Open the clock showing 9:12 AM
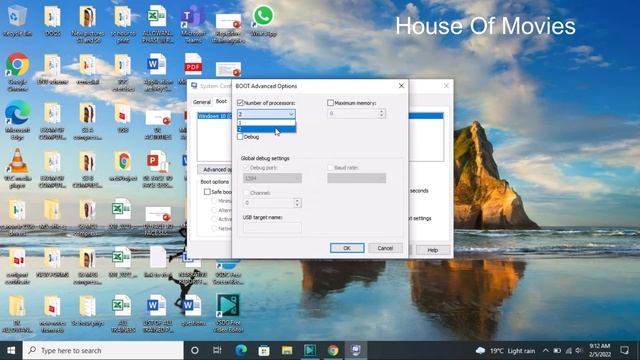Image resolution: width=640 pixels, height=360 pixels. (600, 350)
